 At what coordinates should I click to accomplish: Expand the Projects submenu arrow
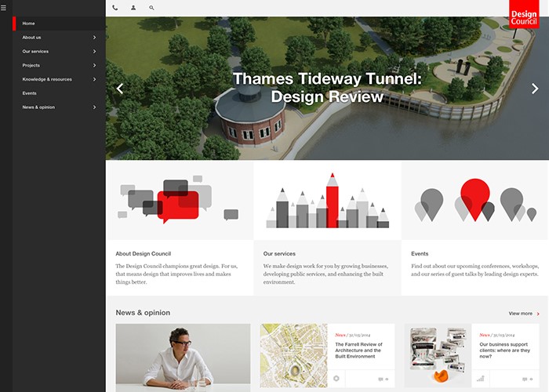(x=95, y=65)
